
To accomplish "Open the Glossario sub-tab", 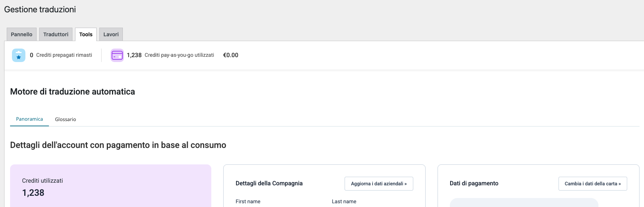I will coord(65,120).
